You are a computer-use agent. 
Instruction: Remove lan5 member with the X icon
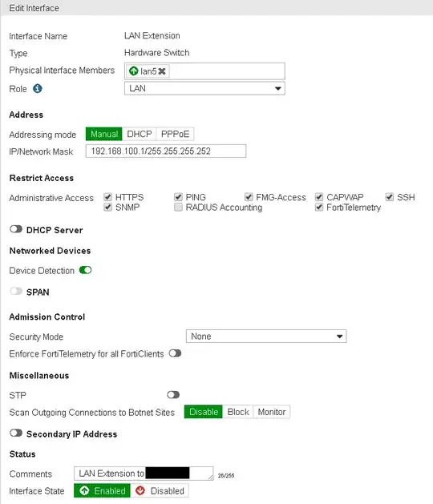coord(162,71)
